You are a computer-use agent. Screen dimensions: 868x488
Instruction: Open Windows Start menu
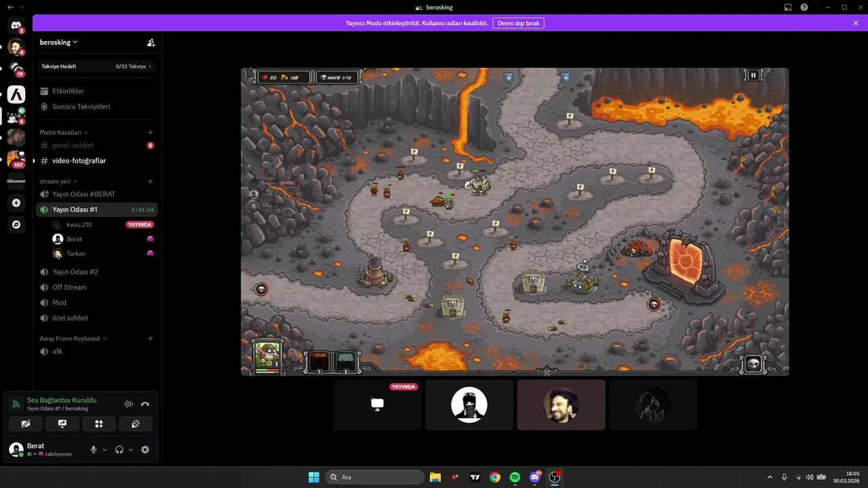(x=314, y=477)
